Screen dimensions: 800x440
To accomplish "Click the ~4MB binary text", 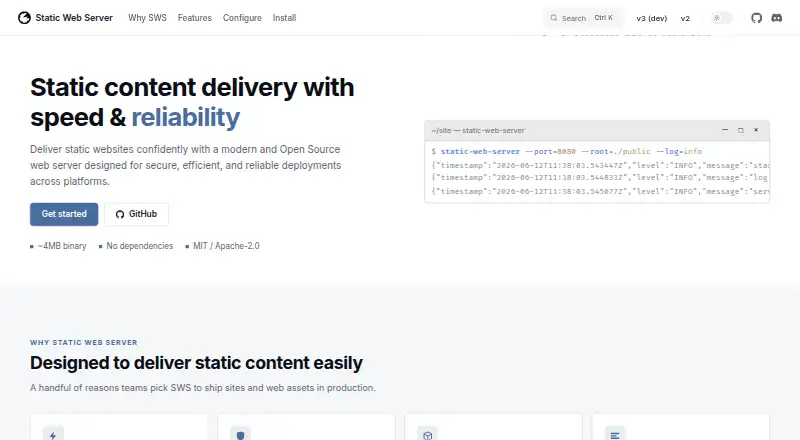I will pos(62,246).
